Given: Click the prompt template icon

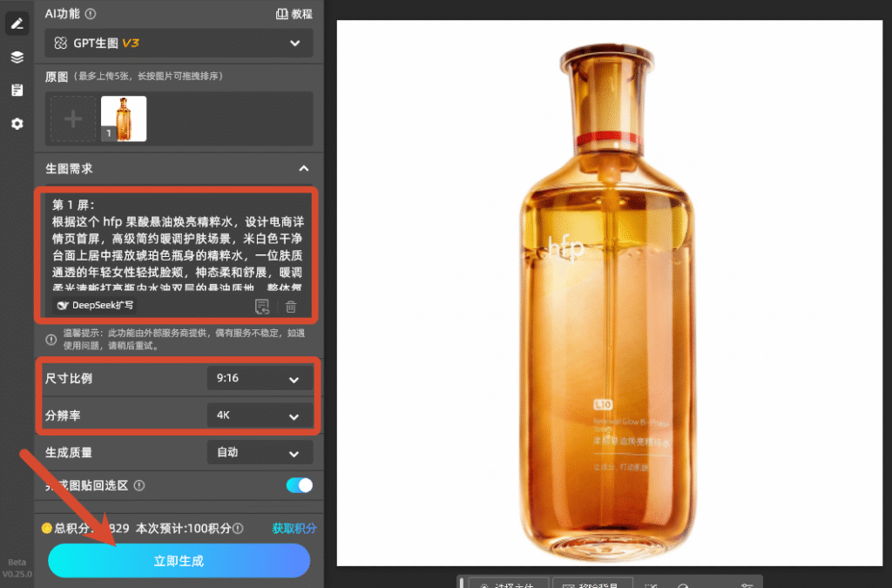Looking at the screenshot, I should [x=261, y=307].
